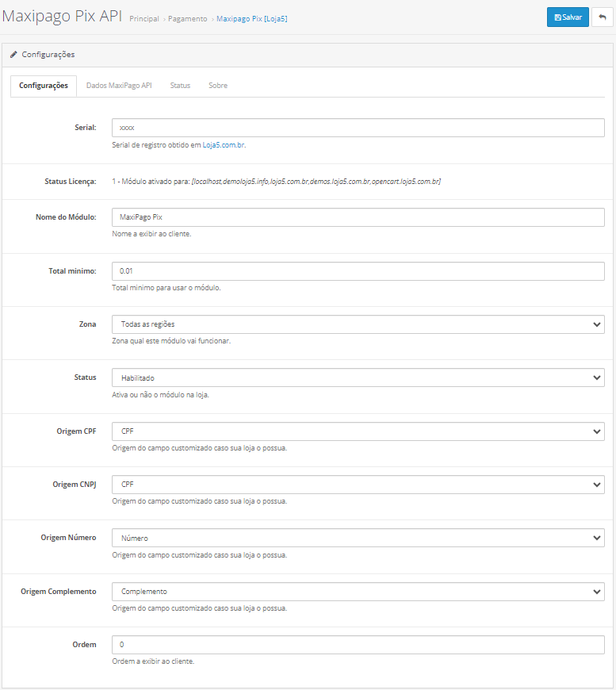Open the Loja5.com.br link
The image size is (616, 690).
pos(223,145)
